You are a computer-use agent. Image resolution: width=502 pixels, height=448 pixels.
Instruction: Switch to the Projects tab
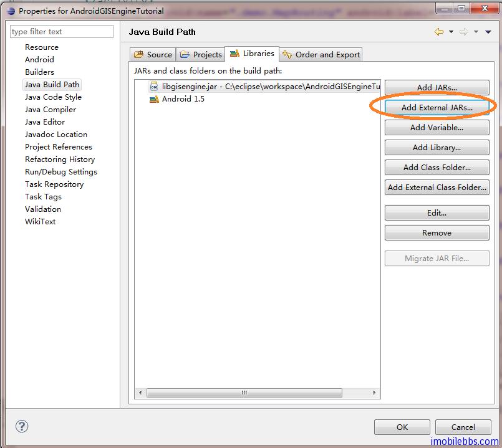click(201, 55)
